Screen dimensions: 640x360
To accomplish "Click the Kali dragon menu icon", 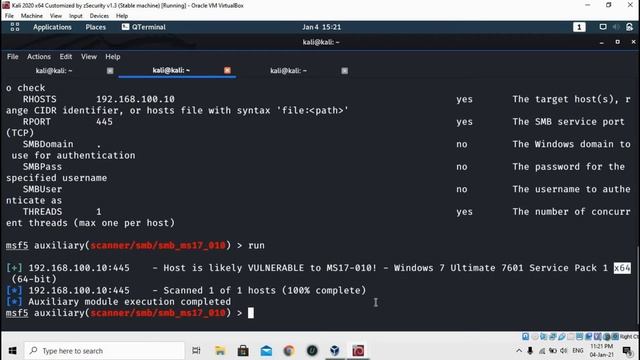I will tap(15, 27).
